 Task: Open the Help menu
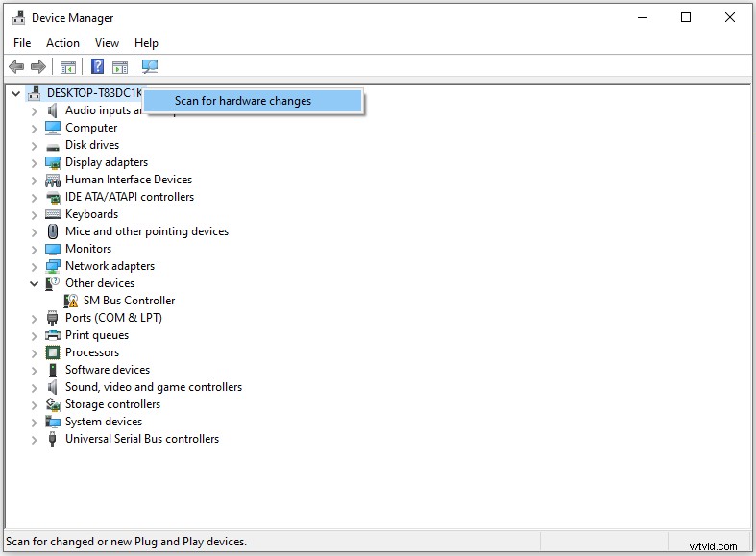click(x=146, y=43)
